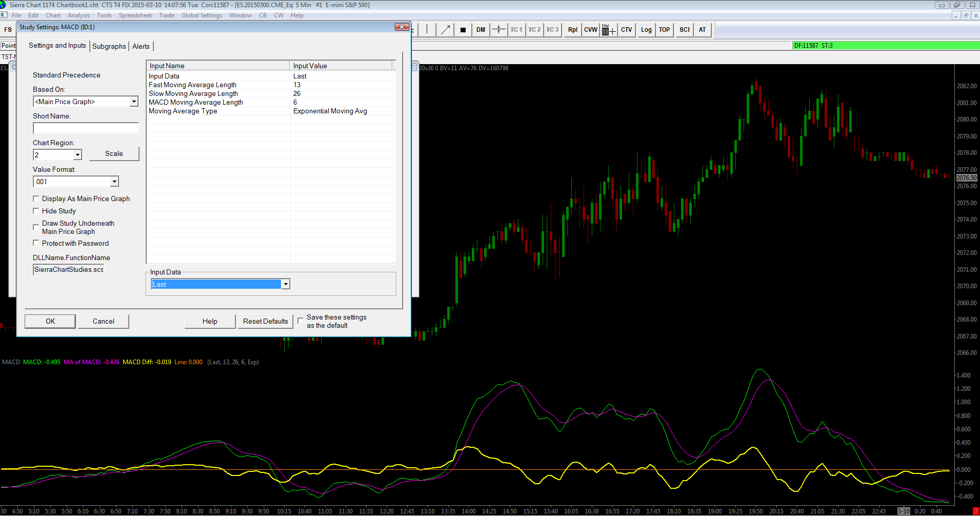Image resolution: width=980 pixels, height=516 pixels.
Task: Select the filled rectangle drawing tool
Action: click(x=463, y=30)
